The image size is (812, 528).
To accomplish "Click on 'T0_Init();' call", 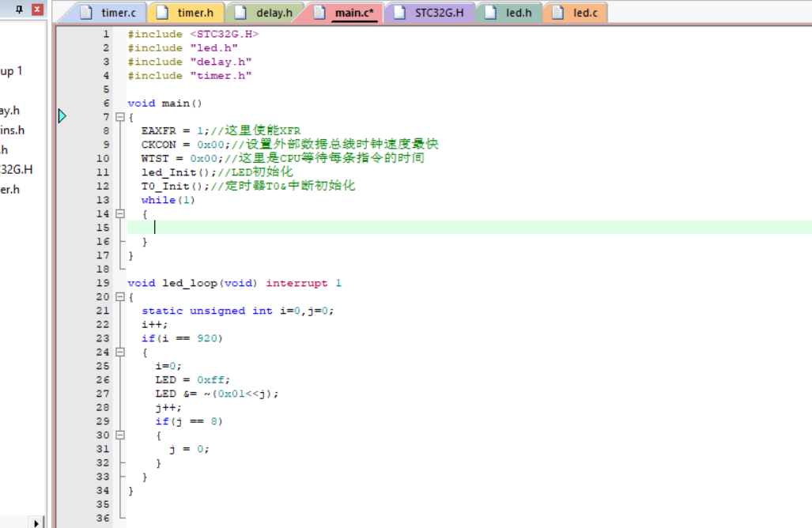I will [x=176, y=186].
